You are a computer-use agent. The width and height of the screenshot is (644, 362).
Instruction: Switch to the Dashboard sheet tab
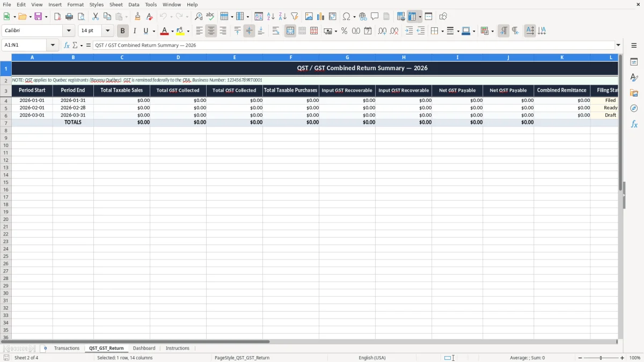pyautogui.click(x=144, y=349)
